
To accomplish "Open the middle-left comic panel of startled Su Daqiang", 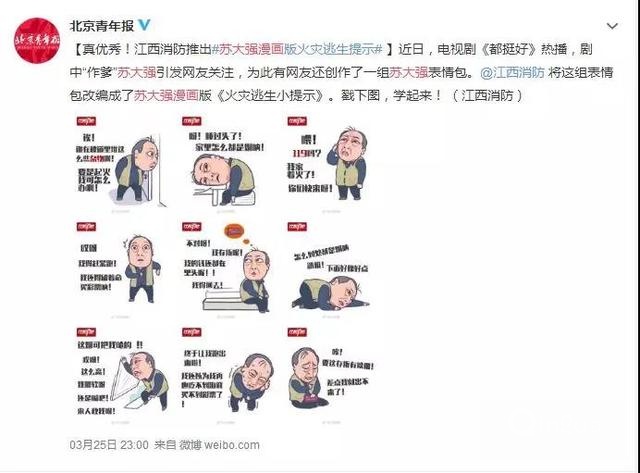I will [121, 269].
